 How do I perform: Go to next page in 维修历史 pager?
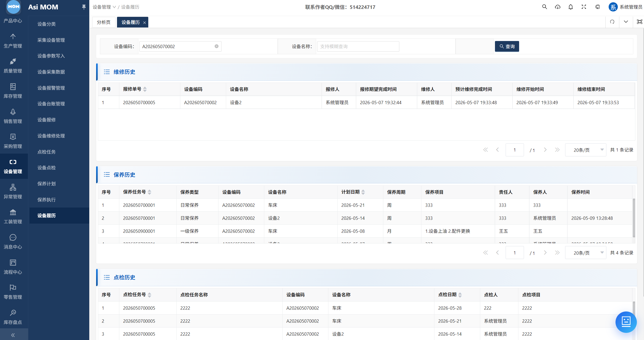[545, 150]
